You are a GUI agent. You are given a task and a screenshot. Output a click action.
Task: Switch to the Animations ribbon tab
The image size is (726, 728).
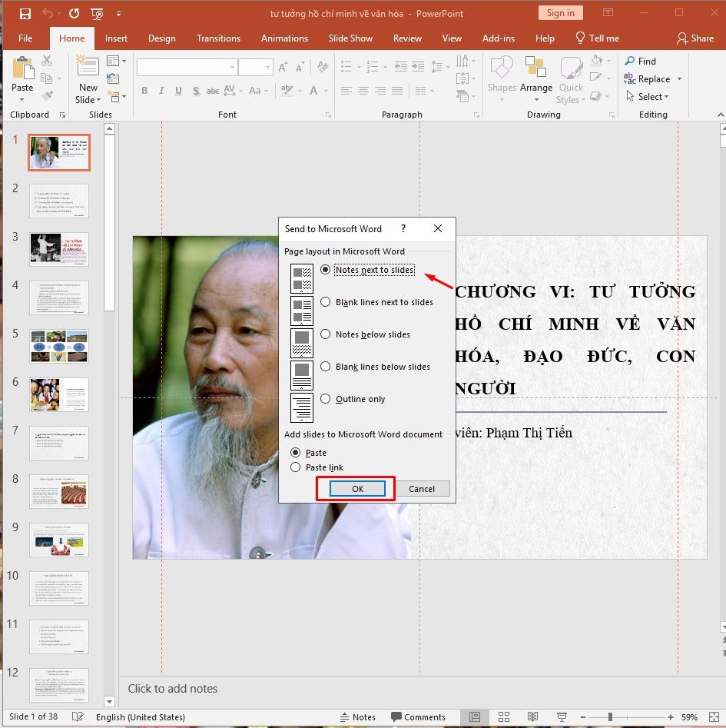click(284, 38)
